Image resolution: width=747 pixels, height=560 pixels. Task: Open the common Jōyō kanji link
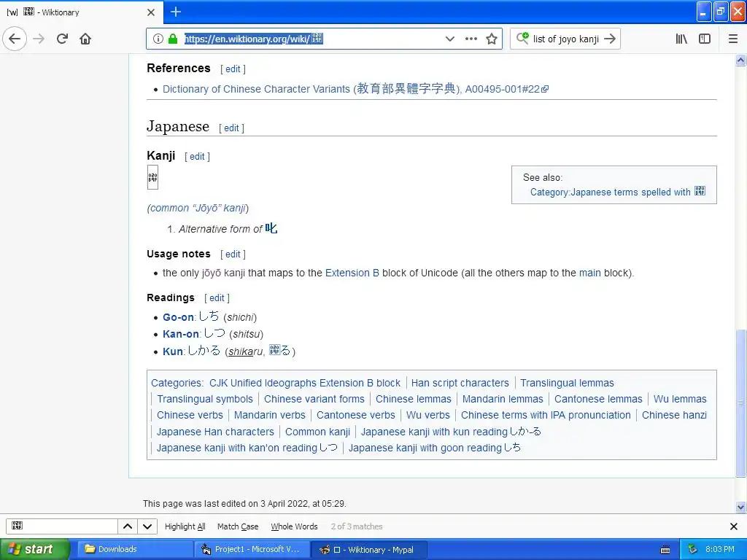(198, 208)
